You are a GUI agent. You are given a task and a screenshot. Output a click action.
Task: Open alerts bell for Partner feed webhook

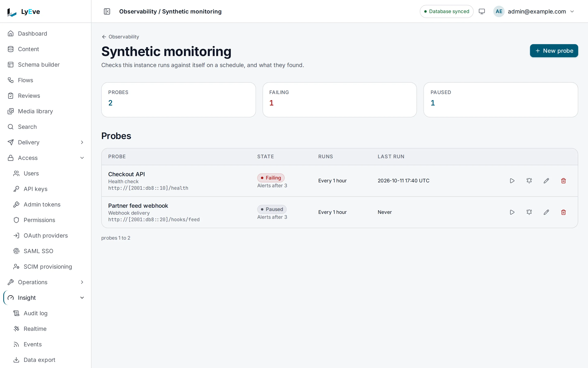529,212
